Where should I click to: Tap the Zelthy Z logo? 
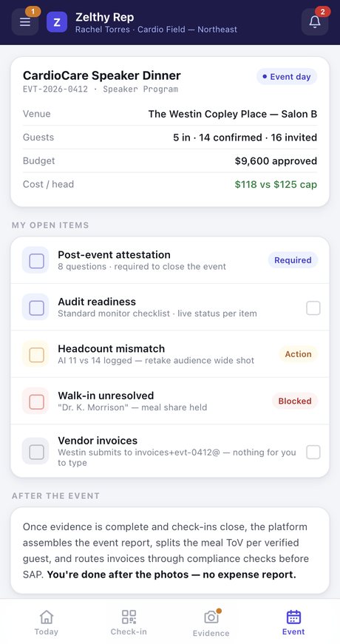click(57, 22)
